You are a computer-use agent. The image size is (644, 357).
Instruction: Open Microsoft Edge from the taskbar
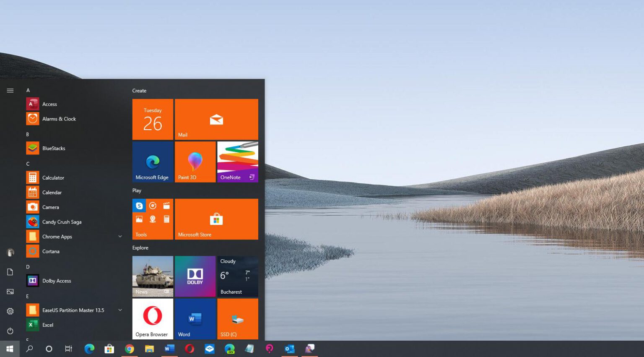(89, 349)
